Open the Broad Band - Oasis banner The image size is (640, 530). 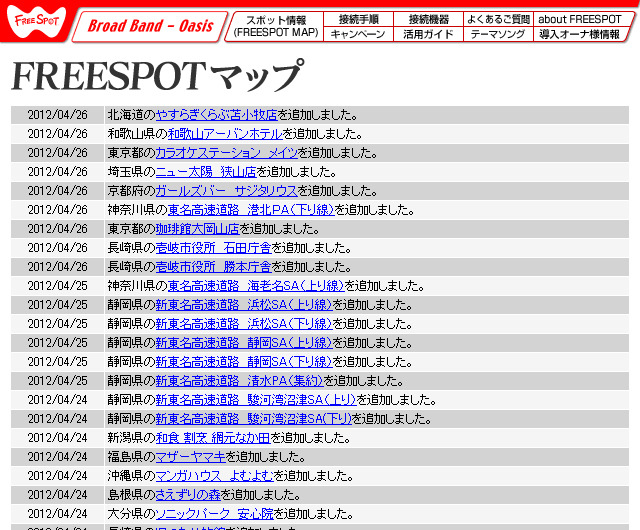pos(150,26)
